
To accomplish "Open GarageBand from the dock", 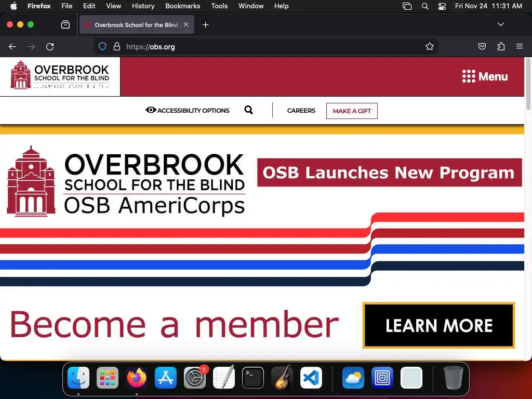I will coord(282,378).
